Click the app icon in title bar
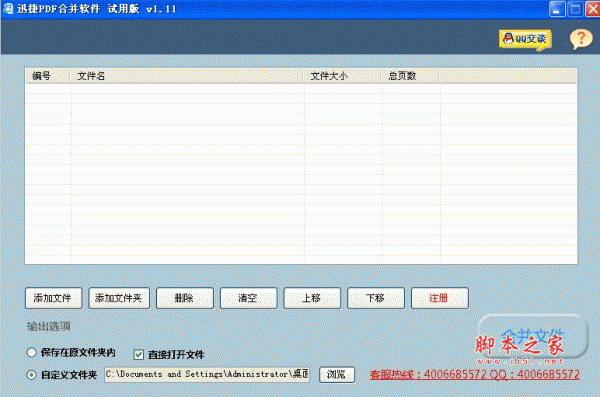The image size is (600, 397). 8,8
